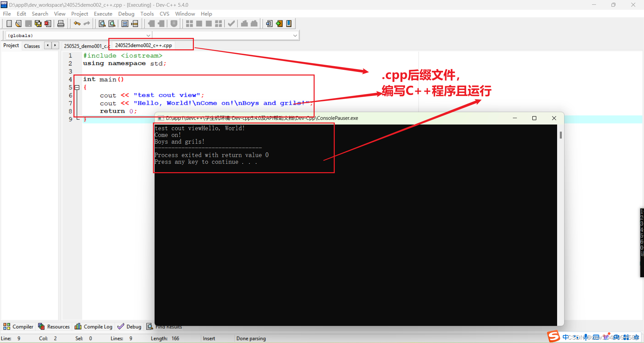Select the 250525_demo001_c editor tab

point(86,46)
